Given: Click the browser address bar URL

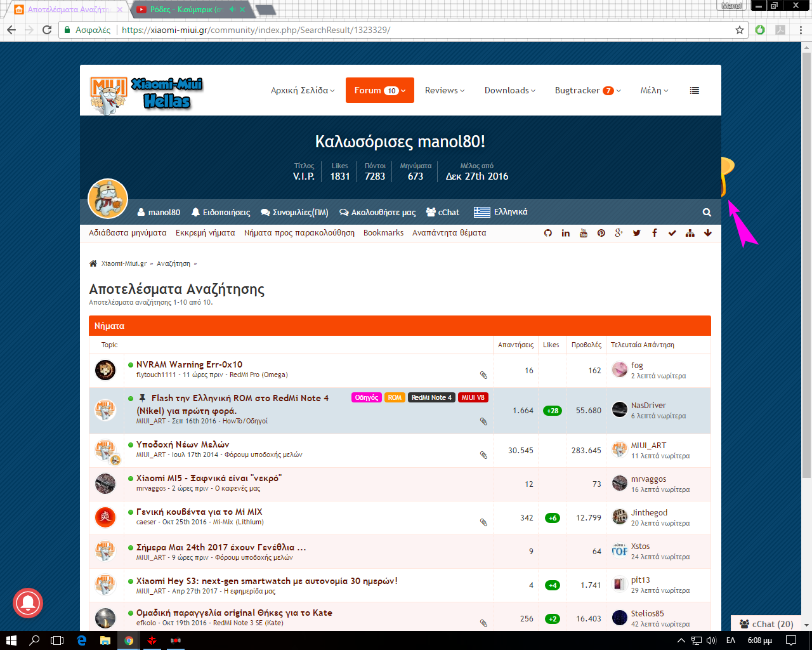Looking at the screenshot, I should pyautogui.click(x=256, y=30).
